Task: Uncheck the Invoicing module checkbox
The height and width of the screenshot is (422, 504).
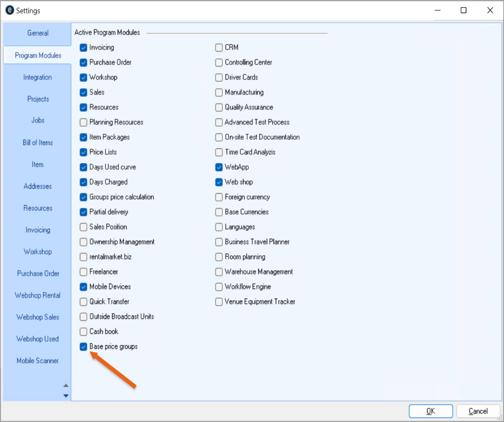Action: (83, 48)
